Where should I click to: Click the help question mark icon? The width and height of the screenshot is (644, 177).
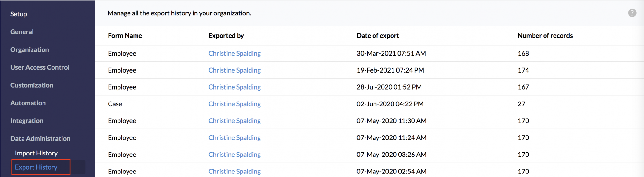(x=632, y=13)
